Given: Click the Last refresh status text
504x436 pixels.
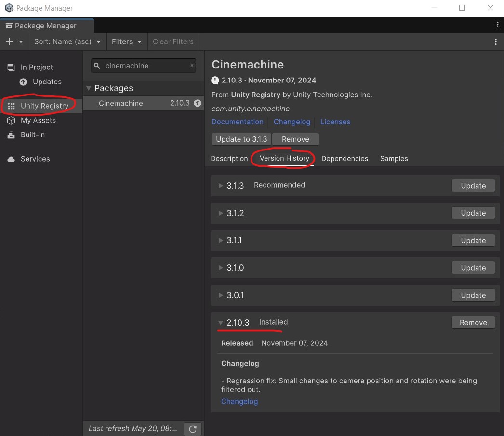Looking at the screenshot, I should 133,429.
